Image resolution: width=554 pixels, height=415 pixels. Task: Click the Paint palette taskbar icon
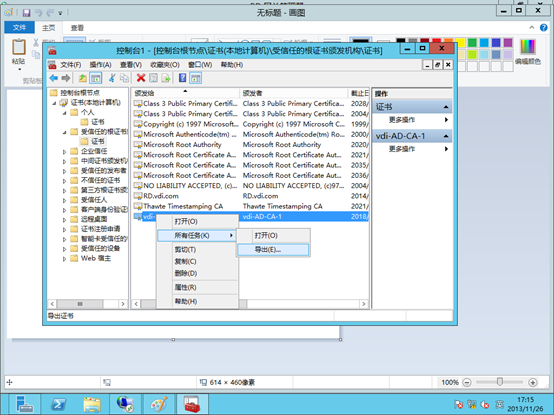[159, 404]
